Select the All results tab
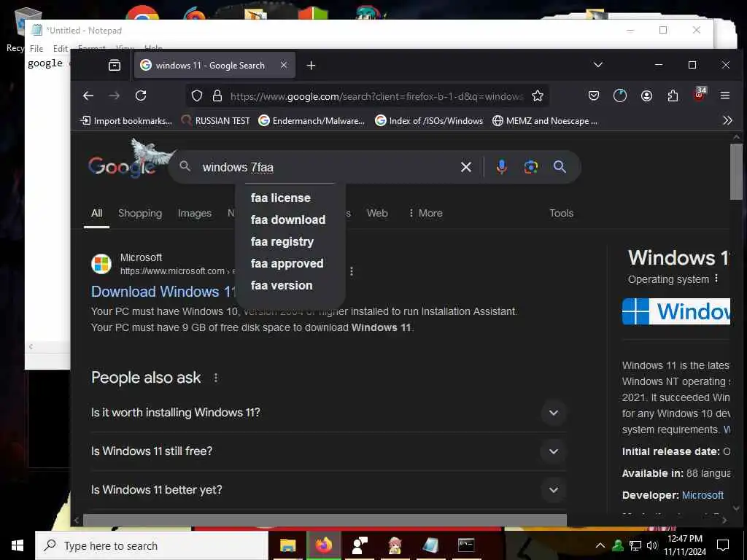Viewport: 747px width, 560px height. tap(97, 214)
